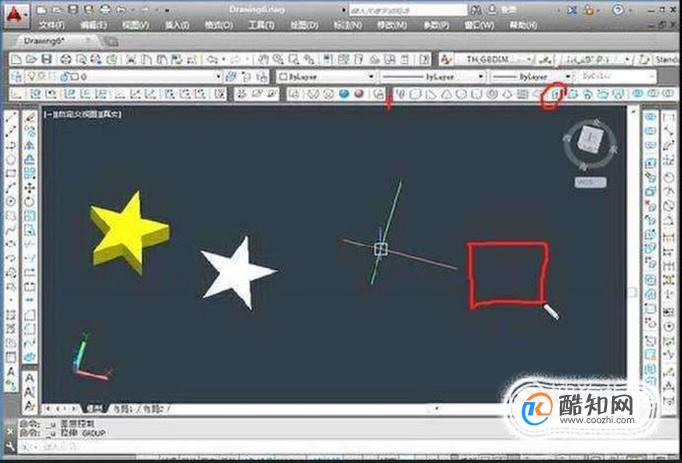Viewport: 682px width, 463px height.
Task: Click into the keyword search field
Action: (408, 10)
